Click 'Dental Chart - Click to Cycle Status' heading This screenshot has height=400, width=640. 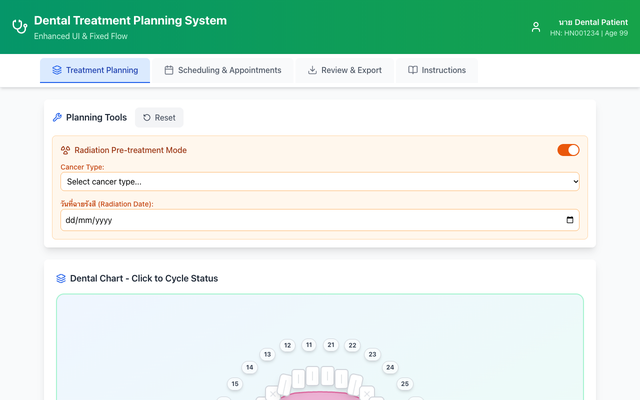[144, 278]
